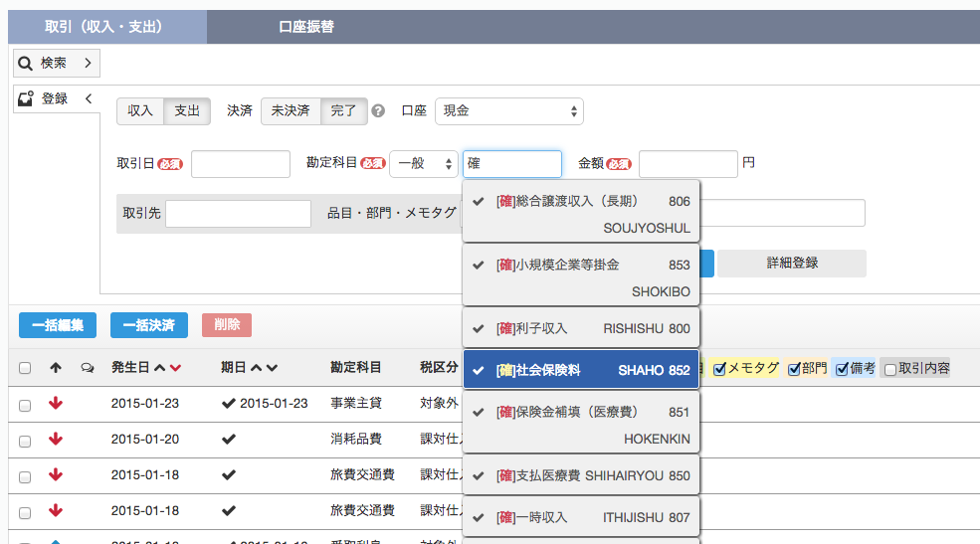Click the 一括編集 button

[58, 325]
